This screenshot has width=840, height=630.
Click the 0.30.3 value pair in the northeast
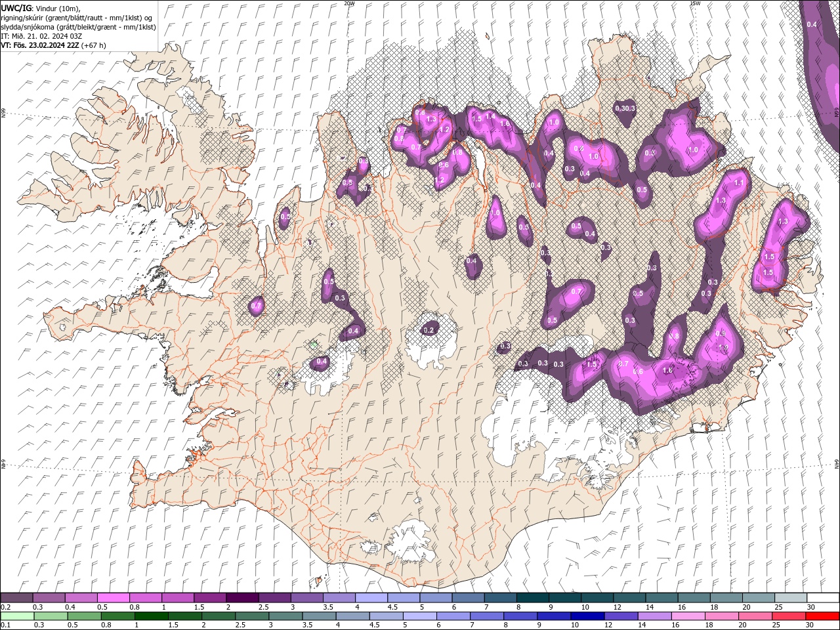625,108
